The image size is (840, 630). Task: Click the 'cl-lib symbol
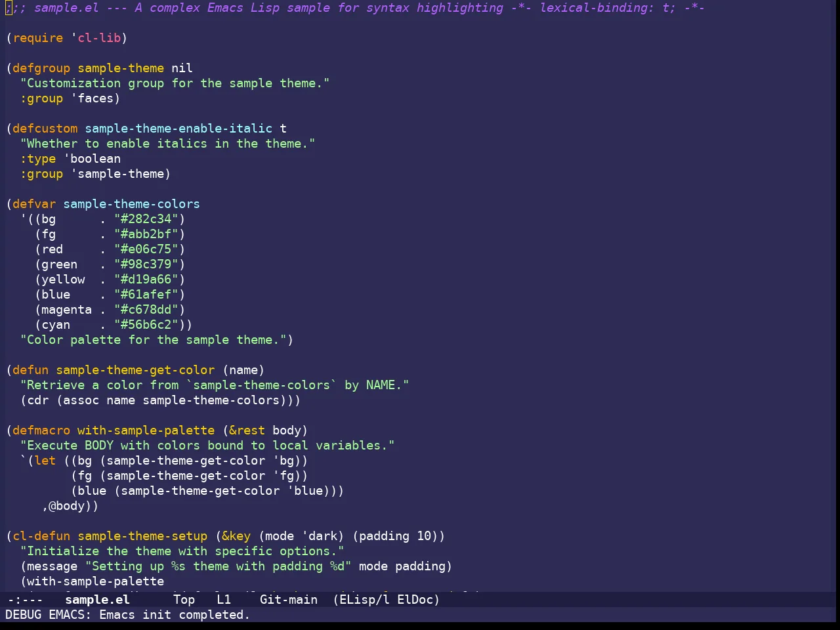click(x=96, y=38)
